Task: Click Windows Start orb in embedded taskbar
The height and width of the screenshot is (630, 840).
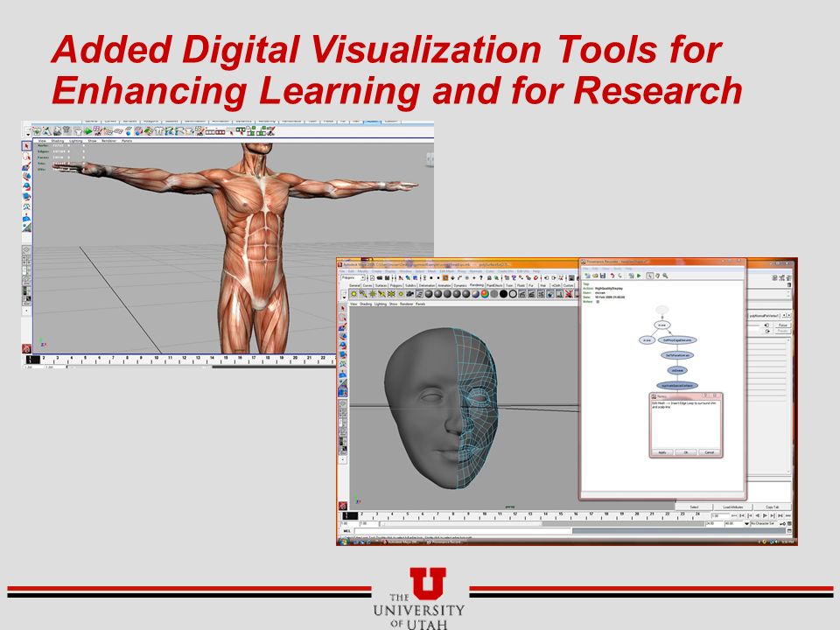Action: tap(343, 542)
